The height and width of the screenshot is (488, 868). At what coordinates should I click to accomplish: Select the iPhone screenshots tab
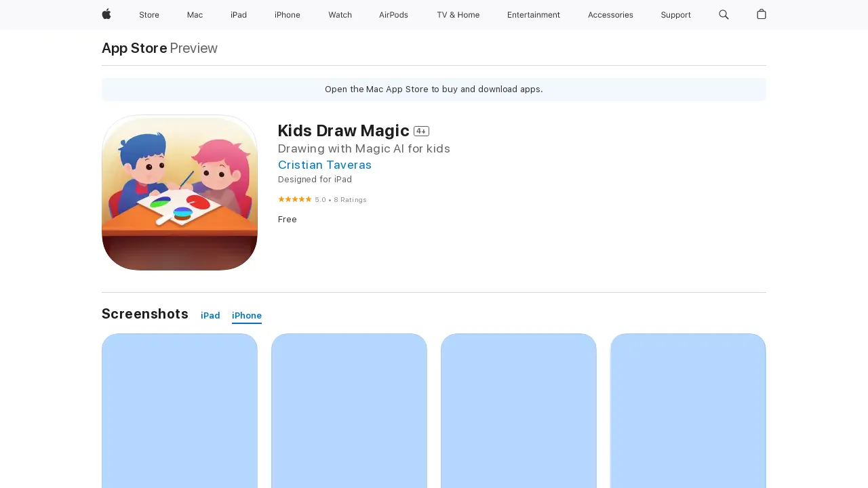click(246, 315)
